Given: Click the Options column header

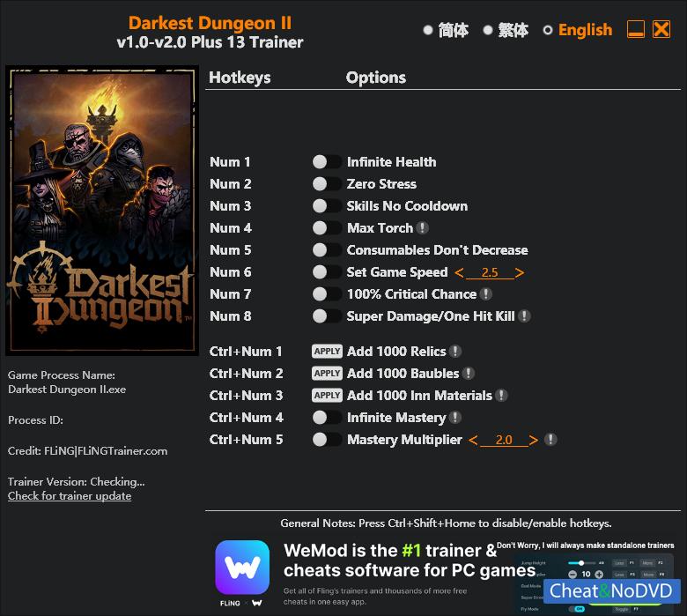Looking at the screenshot, I should 376,78.
